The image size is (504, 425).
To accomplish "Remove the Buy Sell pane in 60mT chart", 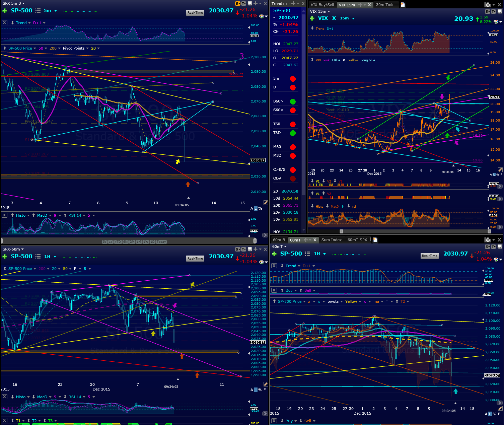I will tap(274, 290).
